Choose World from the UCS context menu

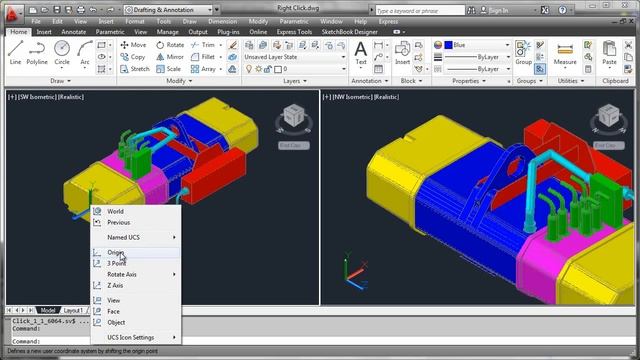(136, 211)
